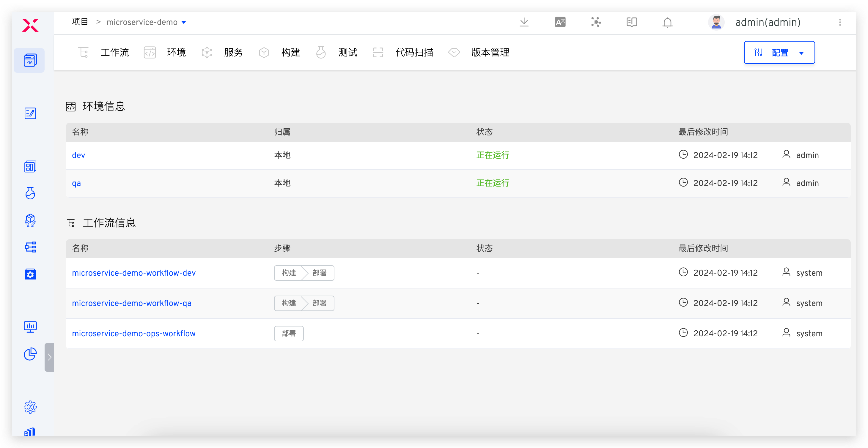
Task: Open the edit-document sidebar icon
Action: pyautogui.click(x=30, y=113)
